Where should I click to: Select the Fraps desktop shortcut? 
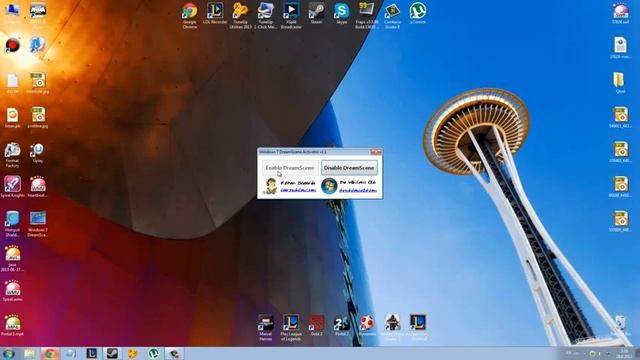(367, 16)
